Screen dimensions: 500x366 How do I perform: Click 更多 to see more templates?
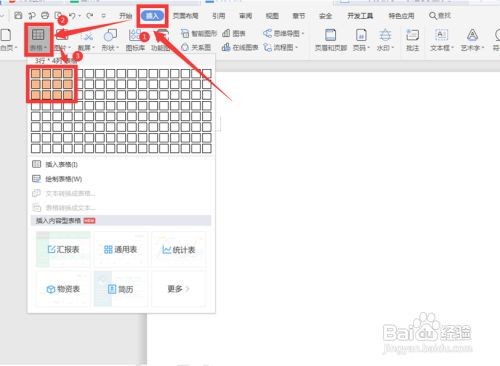click(178, 289)
